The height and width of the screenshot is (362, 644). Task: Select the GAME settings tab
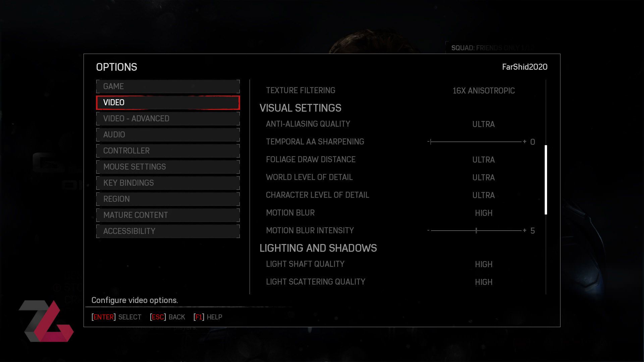point(168,86)
